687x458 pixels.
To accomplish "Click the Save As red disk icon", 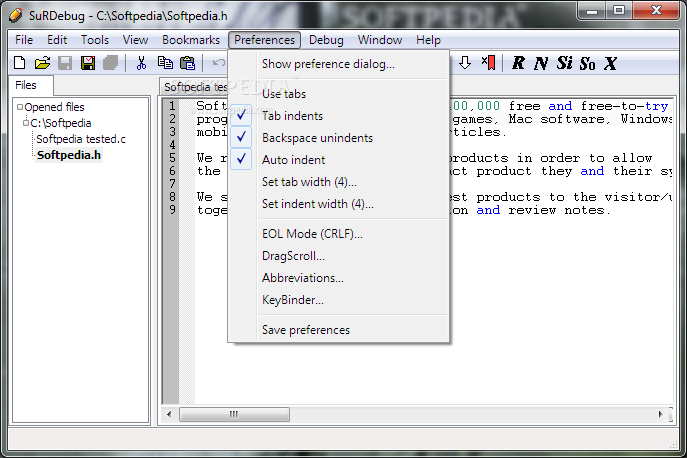I will [x=88, y=63].
